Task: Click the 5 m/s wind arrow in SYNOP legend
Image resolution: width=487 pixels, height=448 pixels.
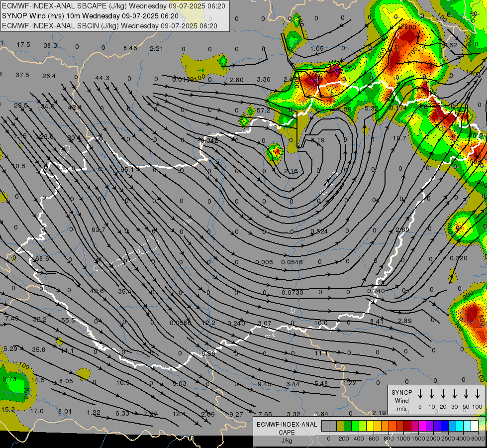Action: coord(420,394)
